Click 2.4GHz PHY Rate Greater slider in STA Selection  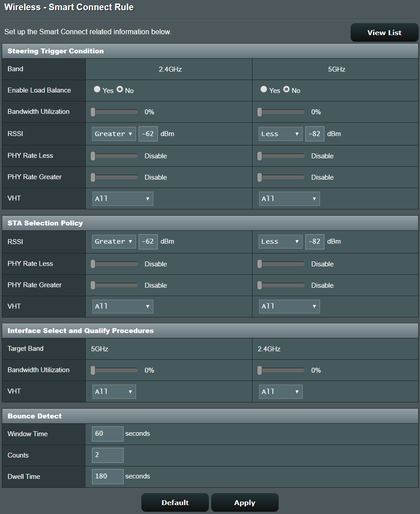point(116,285)
